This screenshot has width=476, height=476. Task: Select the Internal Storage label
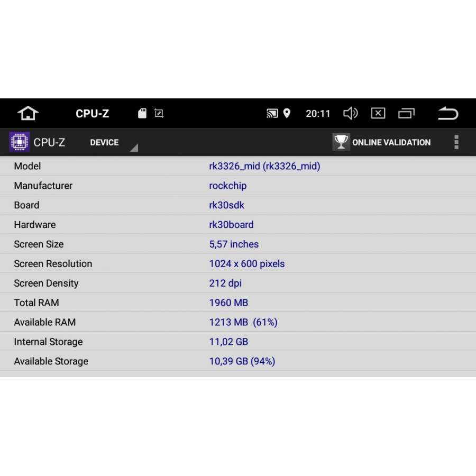[x=48, y=342]
